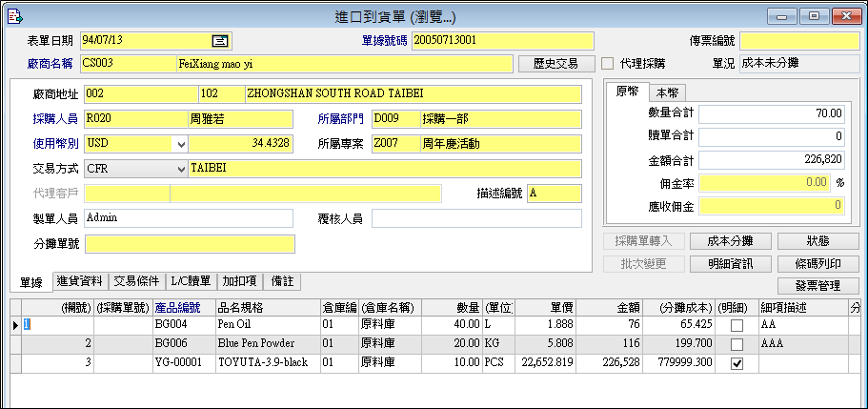
Task: Open the 交易方式 CFR dropdown
Action: click(179, 169)
